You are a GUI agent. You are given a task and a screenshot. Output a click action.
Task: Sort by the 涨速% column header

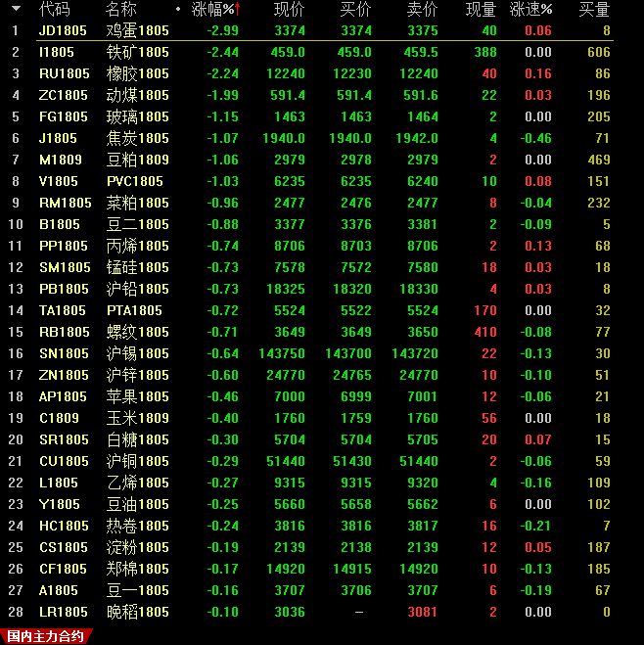click(530, 10)
